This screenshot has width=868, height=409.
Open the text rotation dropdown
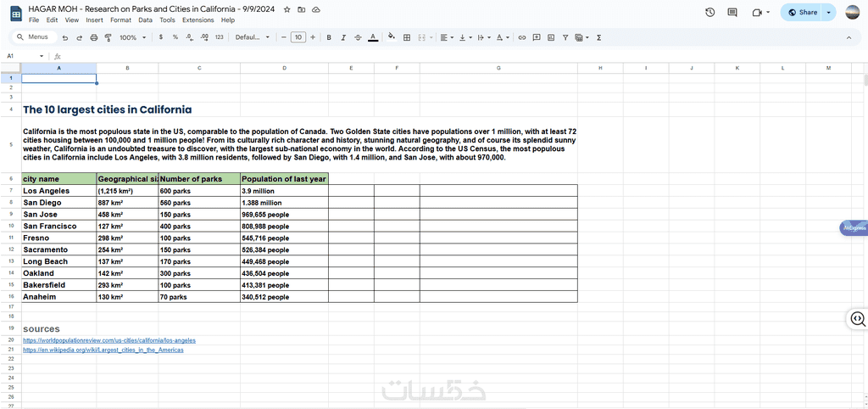[502, 37]
